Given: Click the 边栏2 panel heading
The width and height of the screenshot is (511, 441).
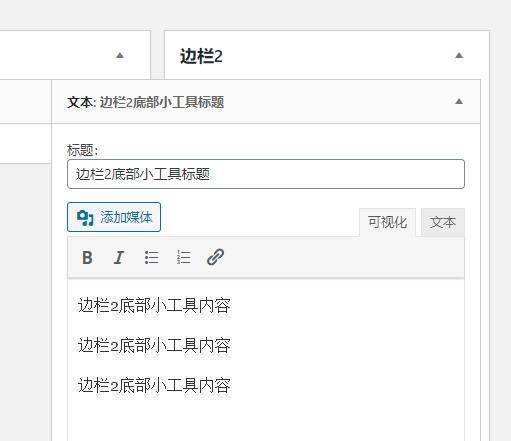Looking at the screenshot, I should point(201,56).
